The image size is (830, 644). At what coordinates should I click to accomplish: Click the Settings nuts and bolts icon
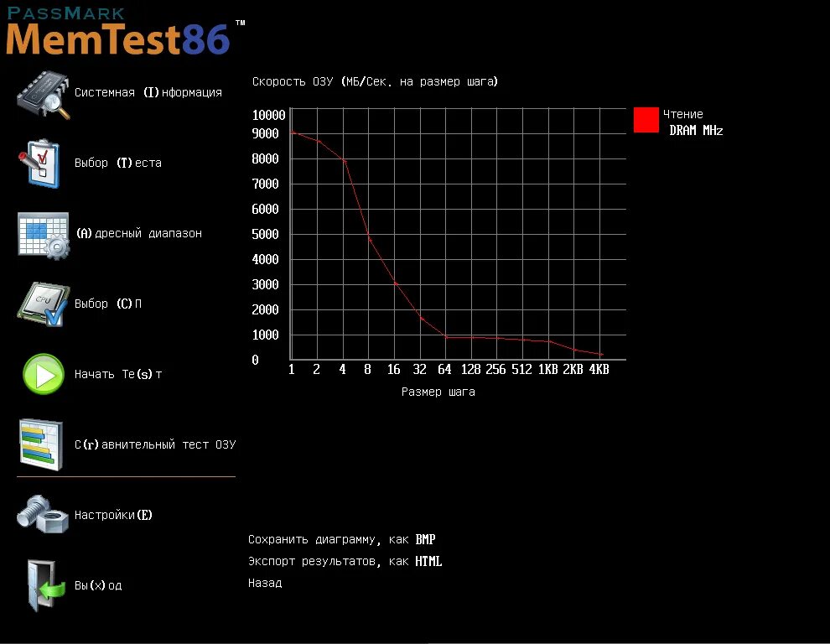(x=43, y=514)
